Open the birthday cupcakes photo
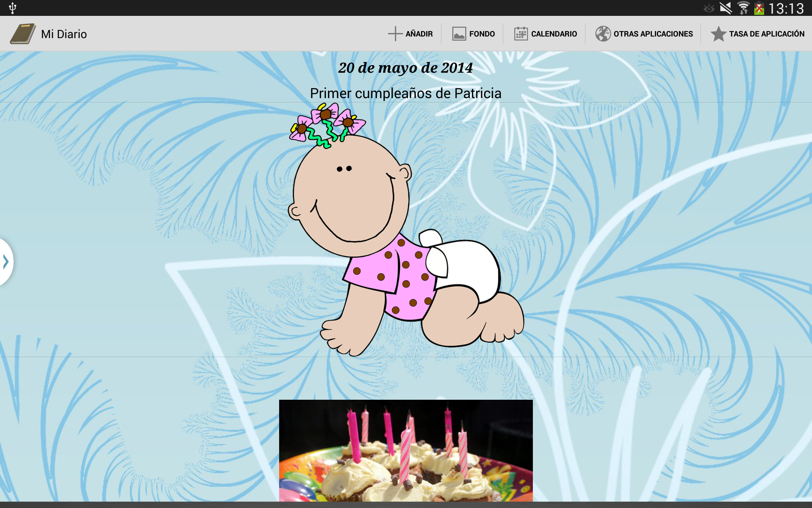This screenshot has height=508, width=812. (x=406, y=451)
